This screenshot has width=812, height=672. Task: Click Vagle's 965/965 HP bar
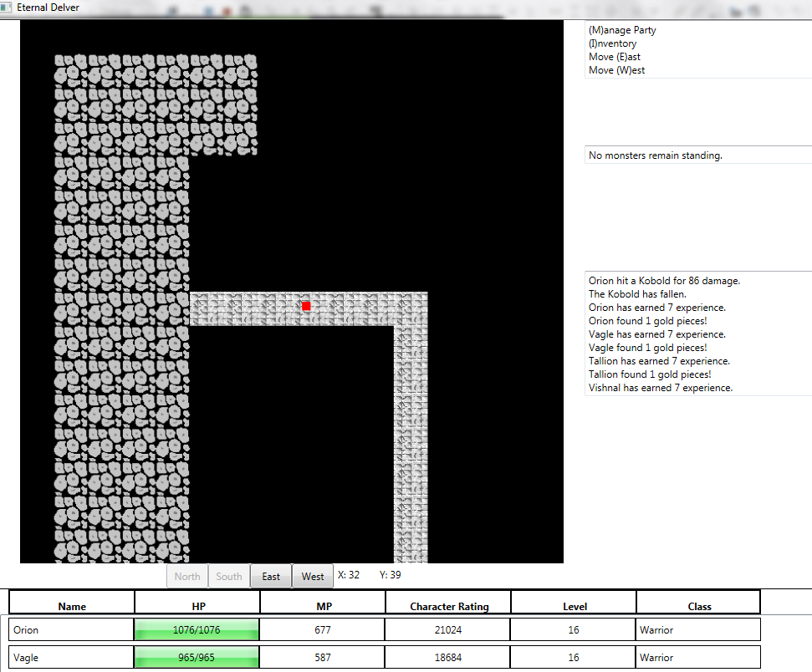197,657
